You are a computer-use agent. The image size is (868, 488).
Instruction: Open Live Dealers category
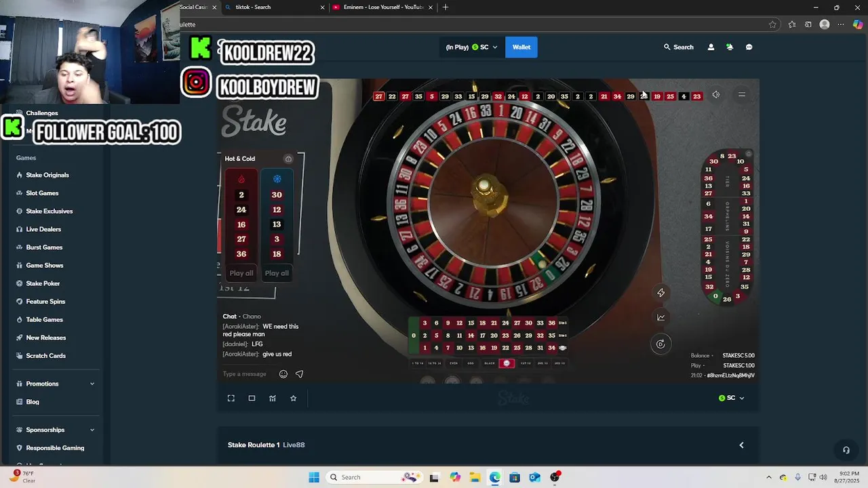[43, 230]
